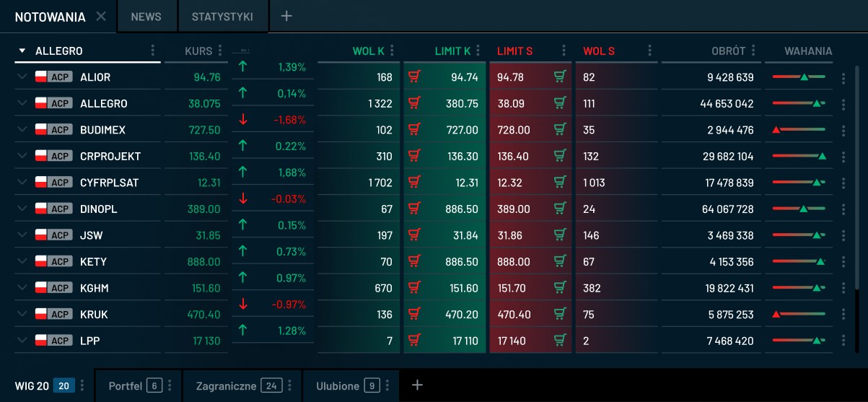Close the NOTOWANIA tab

tap(101, 17)
